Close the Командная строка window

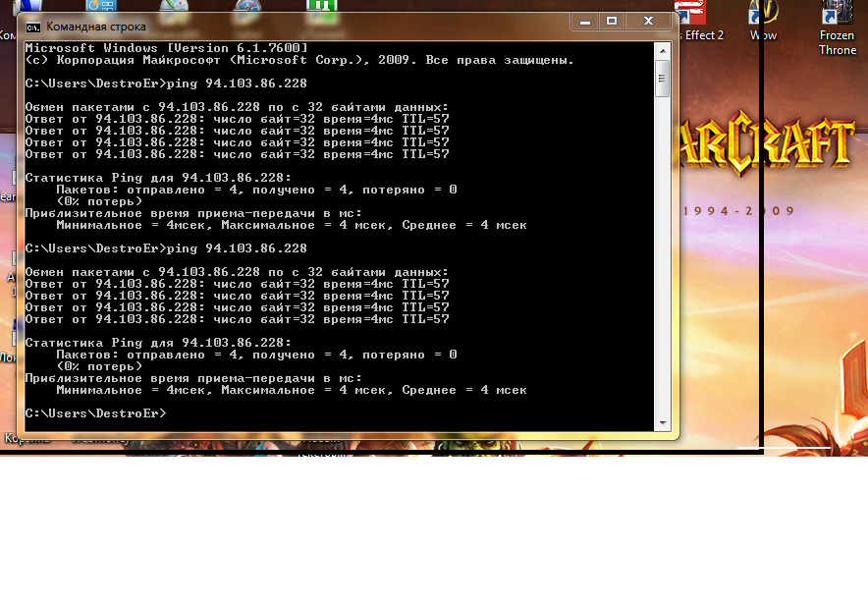tap(647, 21)
